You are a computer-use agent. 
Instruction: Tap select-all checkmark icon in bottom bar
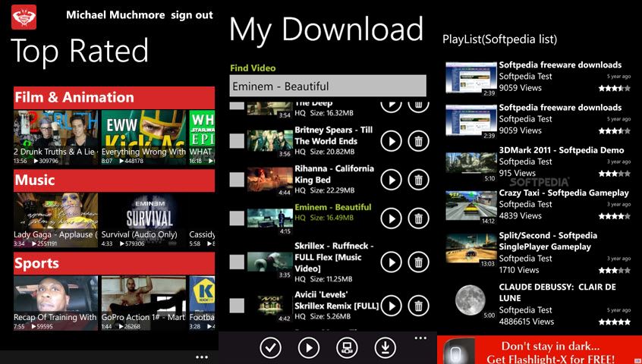click(271, 347)
